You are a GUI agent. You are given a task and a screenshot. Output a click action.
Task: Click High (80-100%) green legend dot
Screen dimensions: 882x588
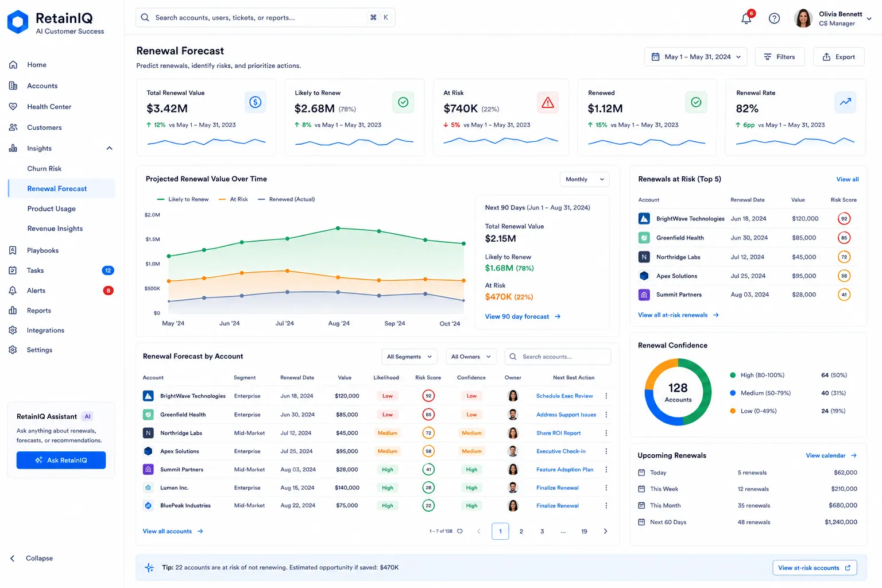click(733, 376)
